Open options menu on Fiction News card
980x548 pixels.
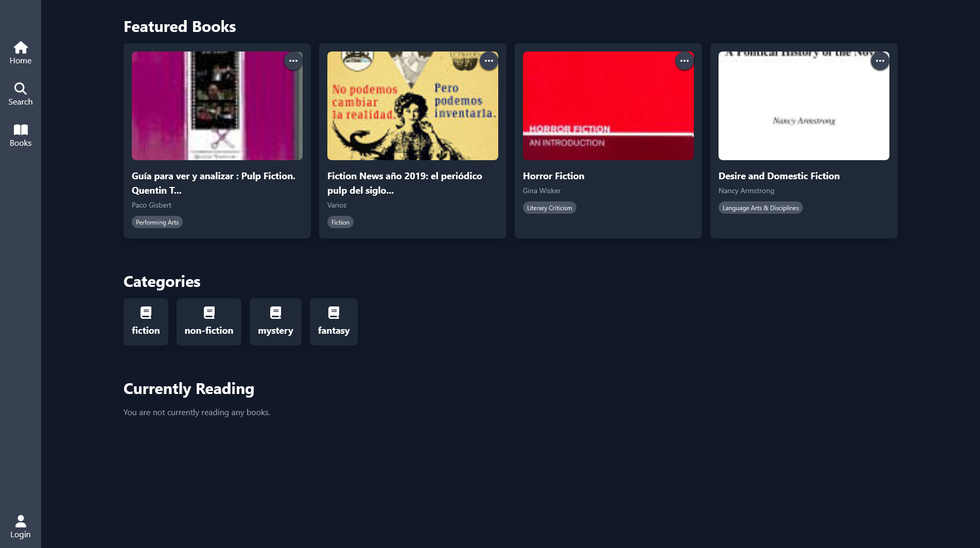tap(489, 61)
